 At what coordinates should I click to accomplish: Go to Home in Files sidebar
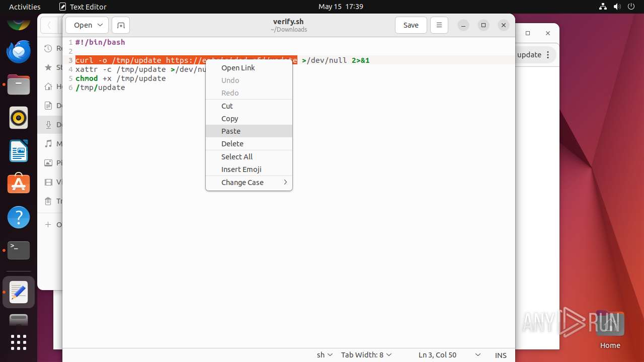click(50, 86)
